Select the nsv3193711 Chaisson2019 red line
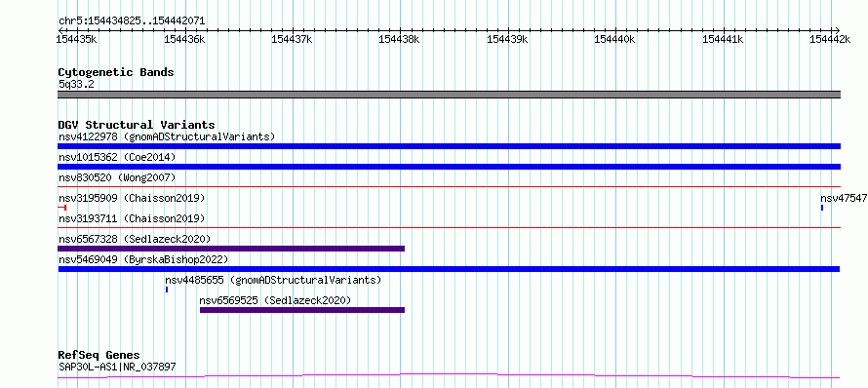 [449, 227]
